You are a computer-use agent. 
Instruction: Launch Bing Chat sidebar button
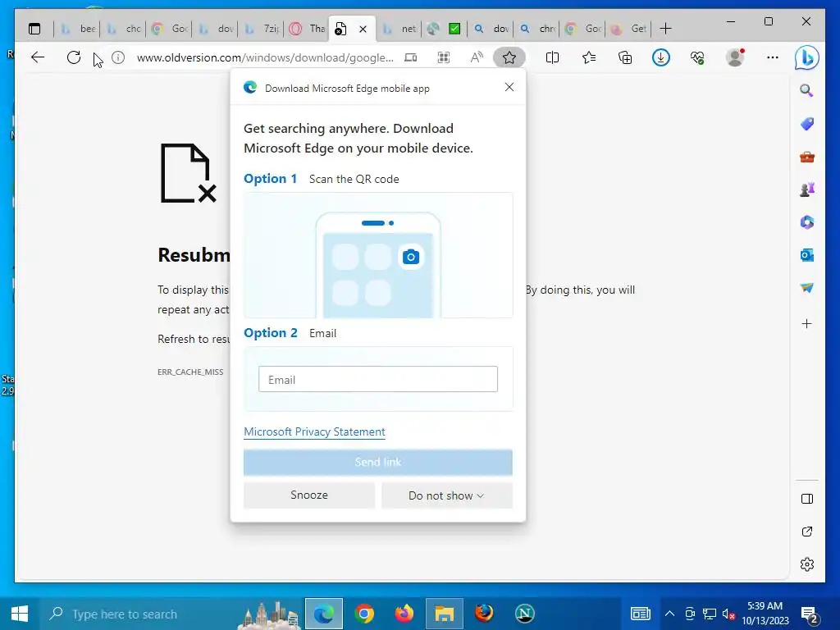point(807,57)
